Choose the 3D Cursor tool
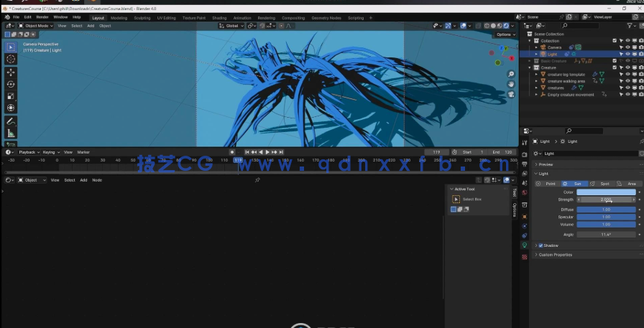 [x=11, y=59]
